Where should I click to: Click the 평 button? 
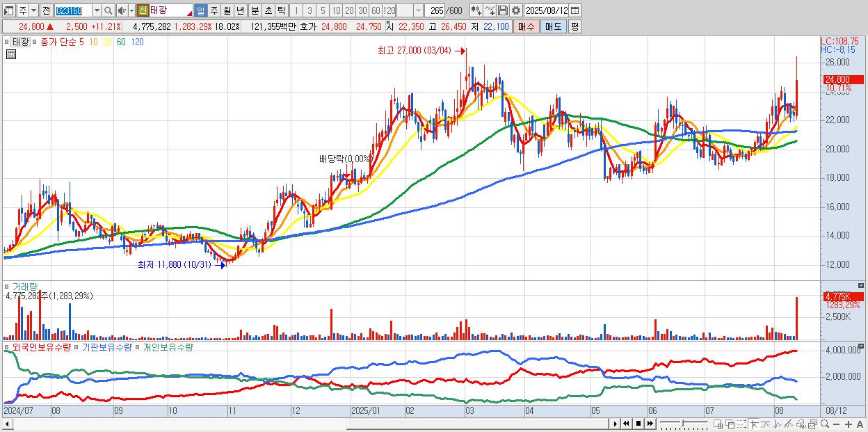pyautogui.click(x=574, y=26)
